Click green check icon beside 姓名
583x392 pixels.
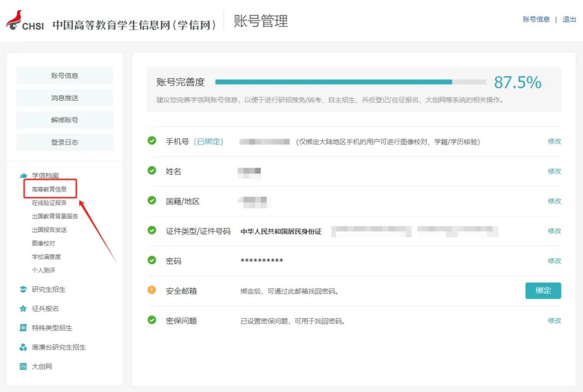pyautogui.click(x=152, y=170)
